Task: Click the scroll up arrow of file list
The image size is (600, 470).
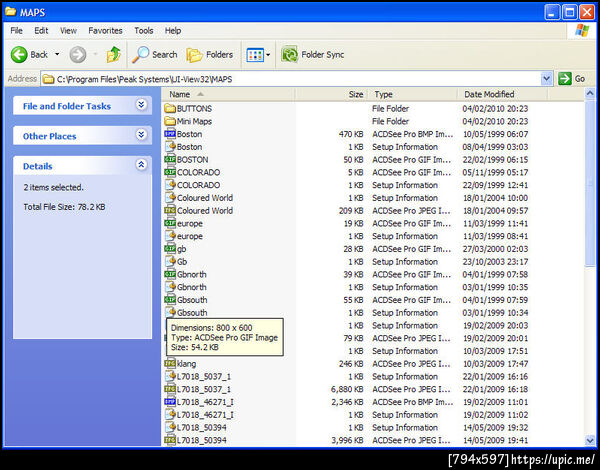Action: (x=590, y=93)
